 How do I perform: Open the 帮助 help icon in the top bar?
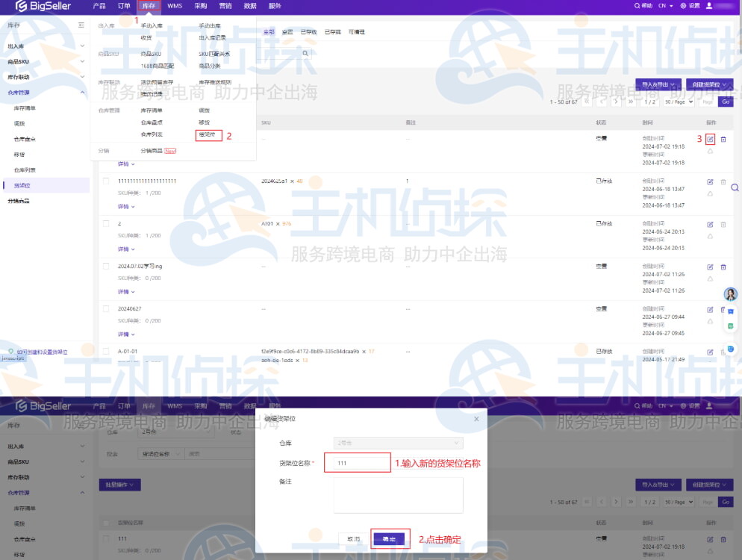pos(642,6)
